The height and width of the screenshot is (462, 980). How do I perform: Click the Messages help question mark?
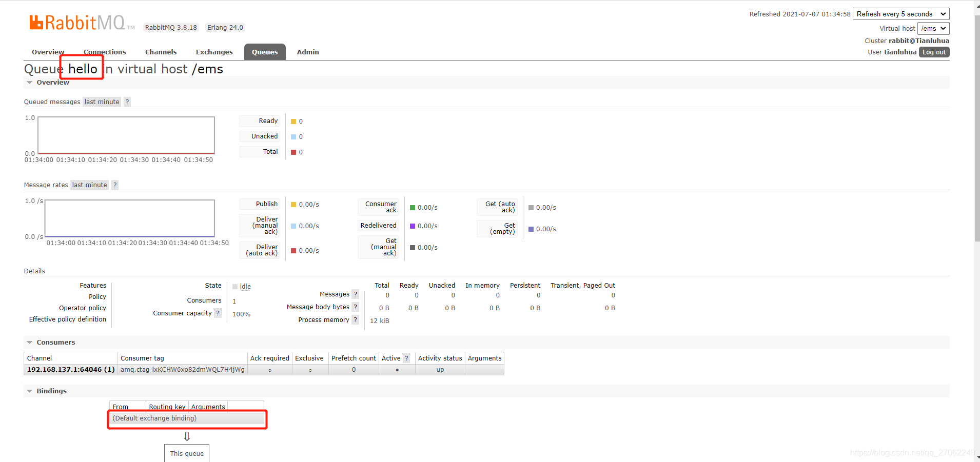tap(355, 294)
